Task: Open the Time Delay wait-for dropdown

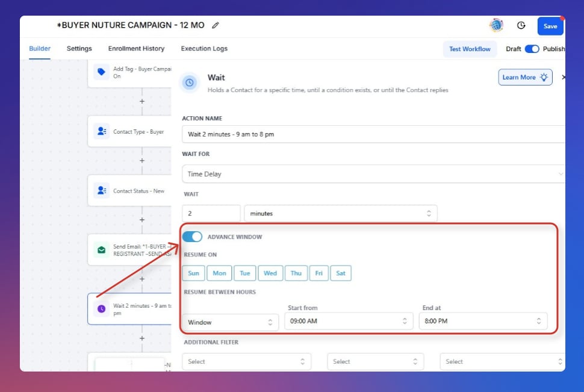Action: [373, 174]
